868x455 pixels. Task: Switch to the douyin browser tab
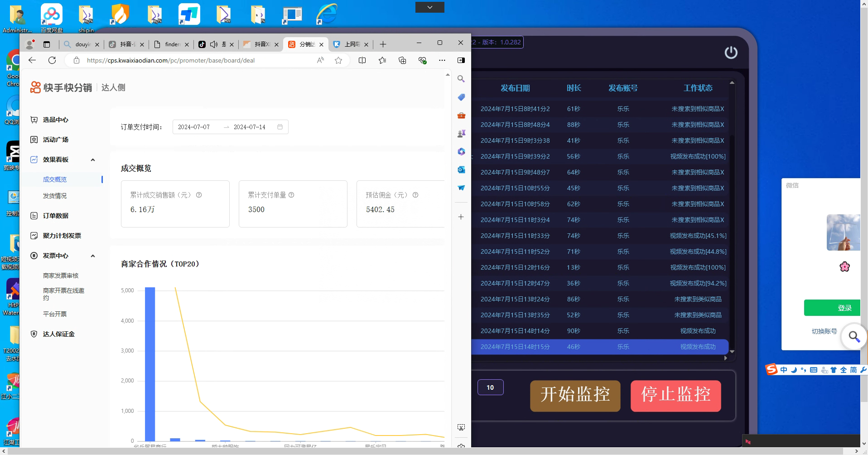(81, 44)
